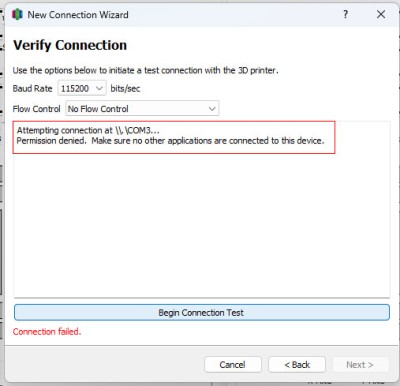Viewport: 400px width, 386px height.
Task: Click the Permission denied error line
Action: click(x=170, y=141)
